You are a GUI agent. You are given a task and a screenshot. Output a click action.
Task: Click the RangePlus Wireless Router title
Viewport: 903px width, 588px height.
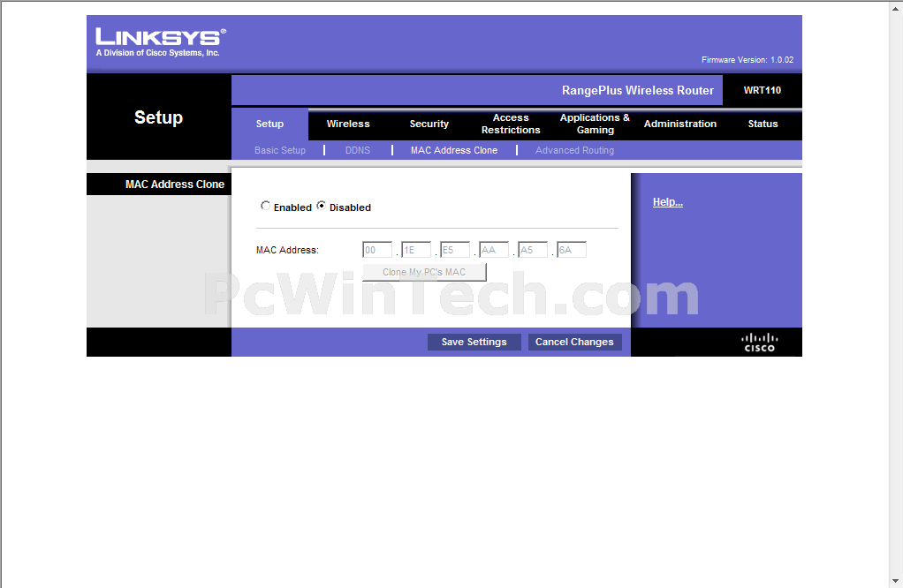[x=638, y=90]
